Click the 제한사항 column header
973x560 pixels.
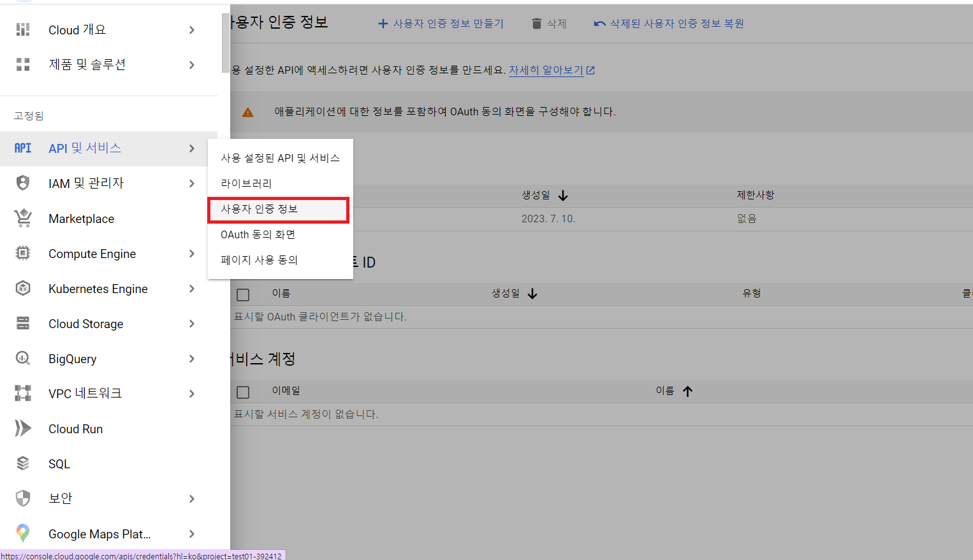click(756, 195)
